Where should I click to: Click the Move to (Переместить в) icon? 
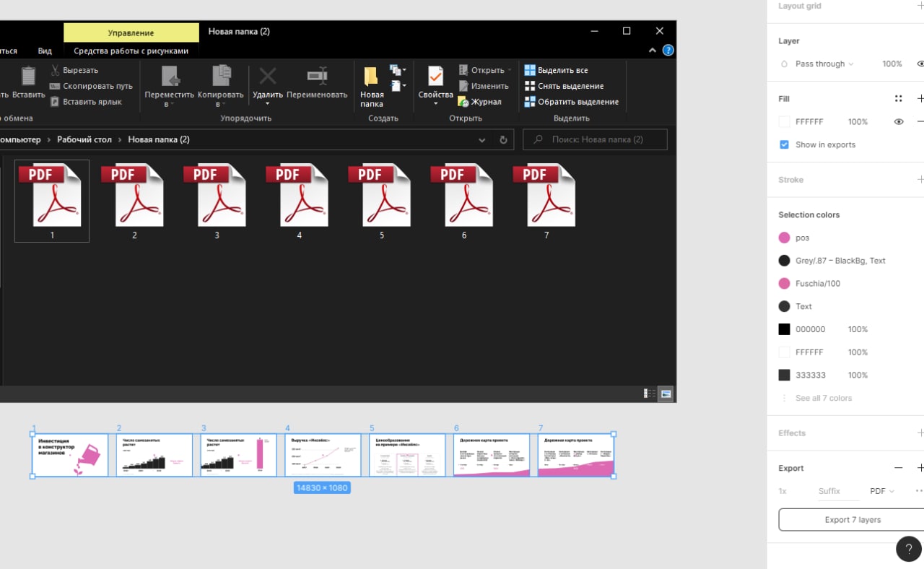[x=170, y=77]
